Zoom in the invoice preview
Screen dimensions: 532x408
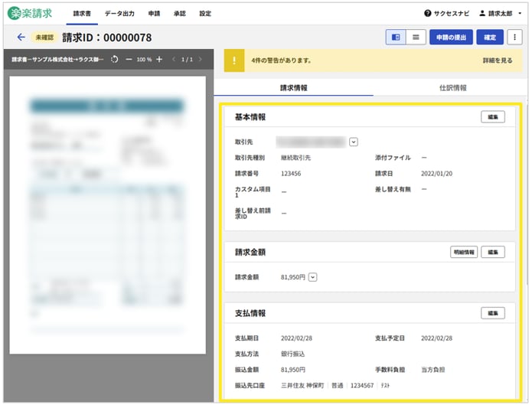pyautogui.click(x=159, y=59)
